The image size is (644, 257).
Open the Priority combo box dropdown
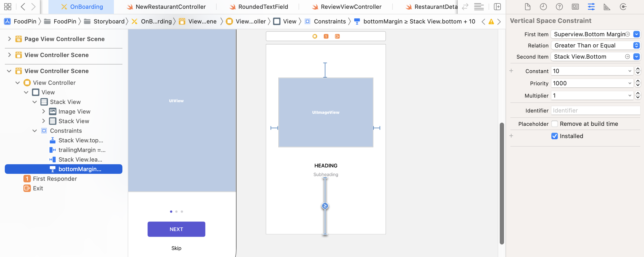[630, 83]
